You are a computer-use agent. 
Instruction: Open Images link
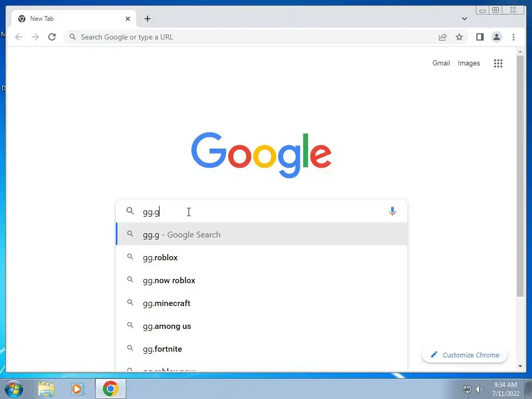pyautogui.click(x=469, y=63)
